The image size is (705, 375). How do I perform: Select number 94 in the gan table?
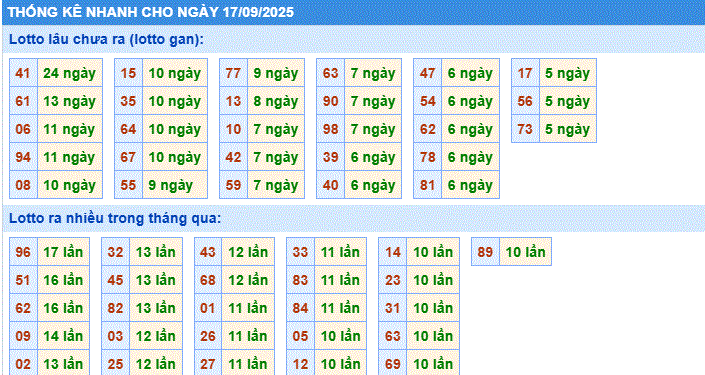23,157
